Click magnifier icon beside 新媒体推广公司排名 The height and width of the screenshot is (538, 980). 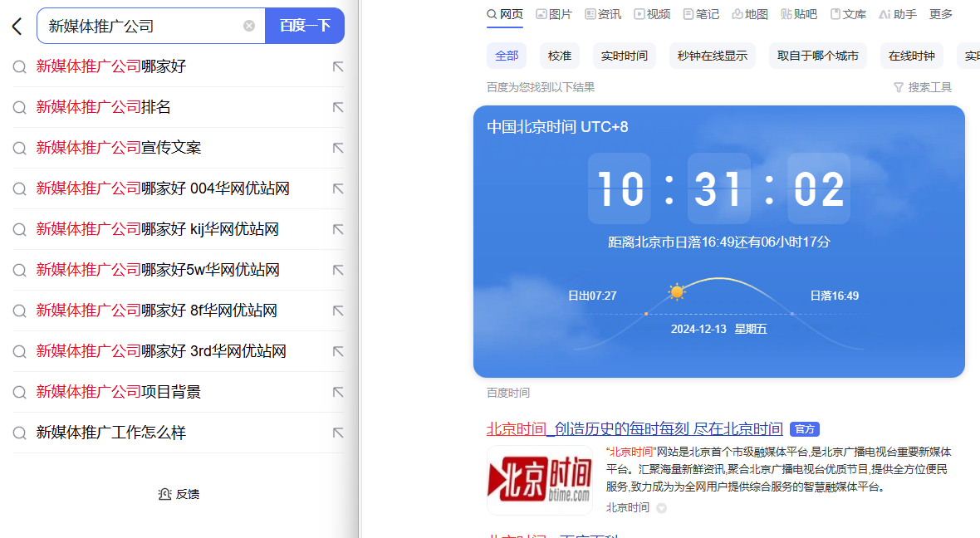click(x=19, y=107)
